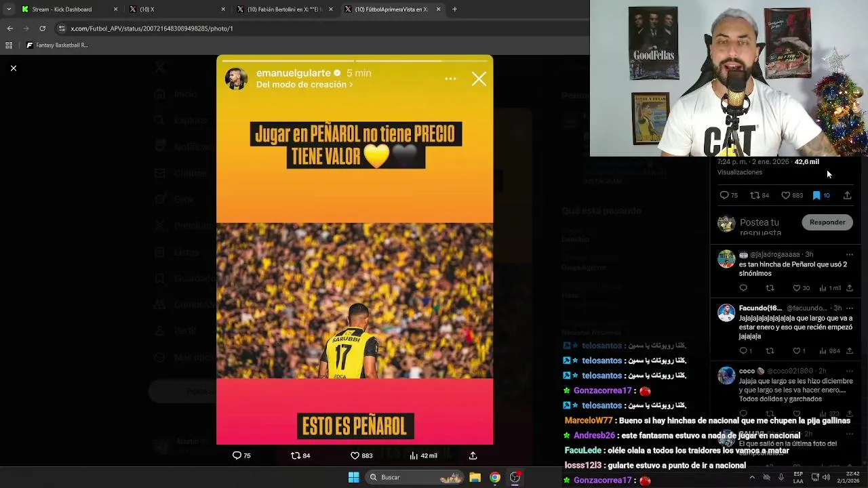This screenshot has height=488, width=868.
Task: Select the FútbolAprimeraVista en X tab
Action: pyautogui.click(x=393, y=9)
